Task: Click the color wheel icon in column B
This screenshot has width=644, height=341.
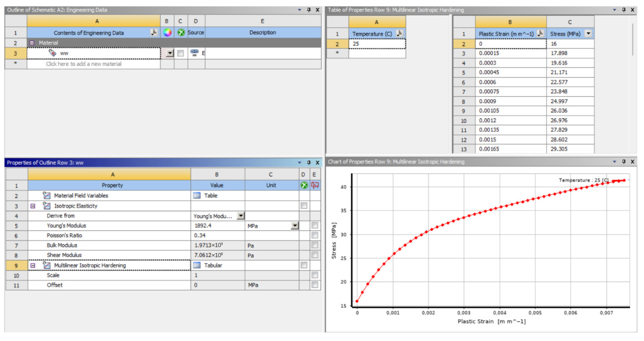Action: click(167, 32)
